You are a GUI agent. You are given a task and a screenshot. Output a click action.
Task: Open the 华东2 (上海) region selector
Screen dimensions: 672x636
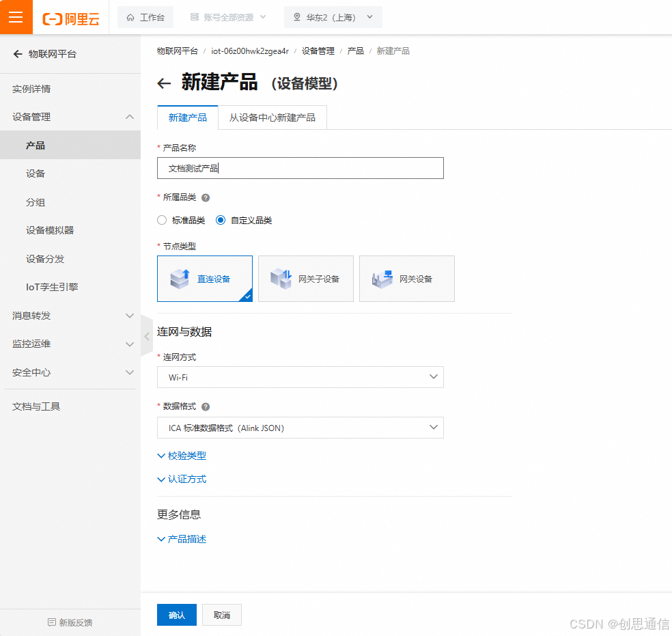coord(333,17)
